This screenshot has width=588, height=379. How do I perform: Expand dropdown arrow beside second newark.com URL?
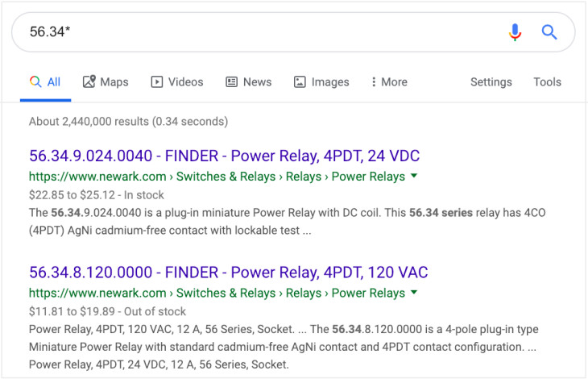point(414,292)
